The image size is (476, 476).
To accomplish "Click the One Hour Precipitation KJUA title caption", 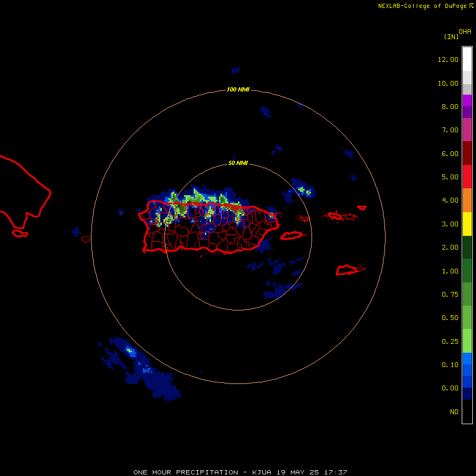I will 240,472.
